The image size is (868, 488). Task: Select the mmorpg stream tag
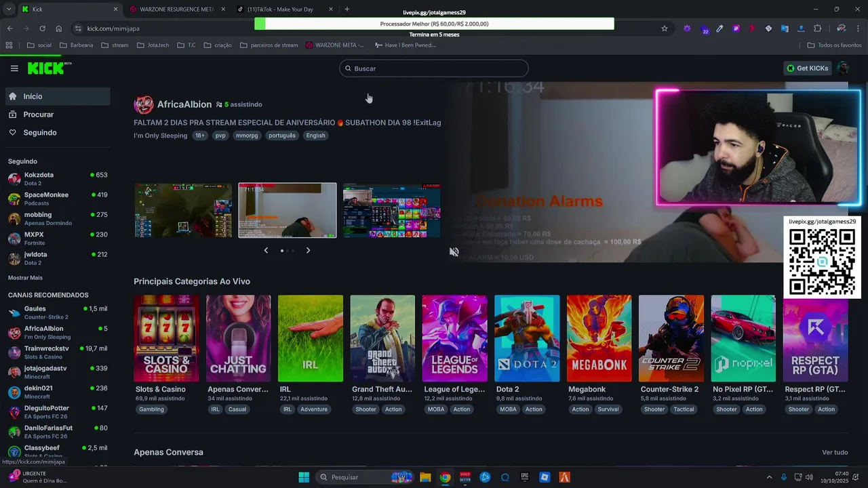(x=247, y=136)
